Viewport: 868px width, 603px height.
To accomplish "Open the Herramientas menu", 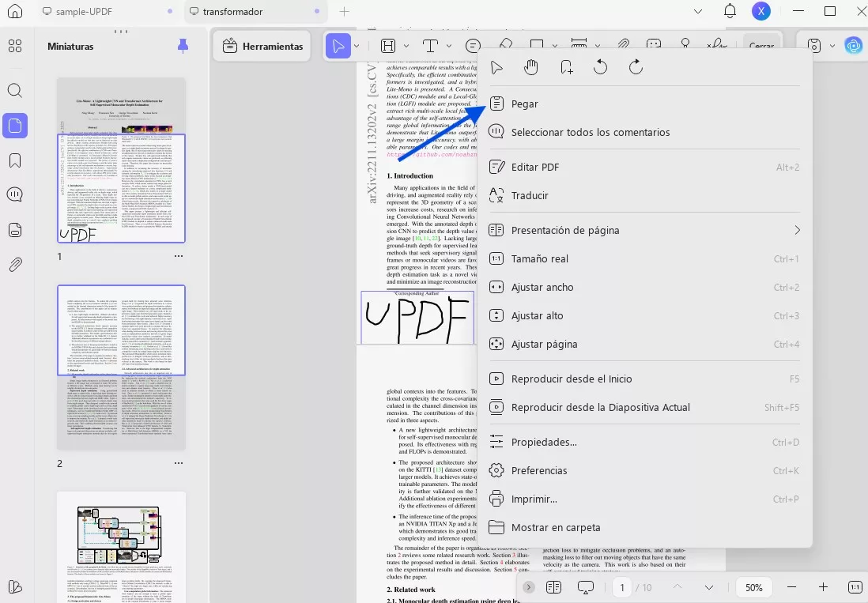I will [x=263, y=47].
